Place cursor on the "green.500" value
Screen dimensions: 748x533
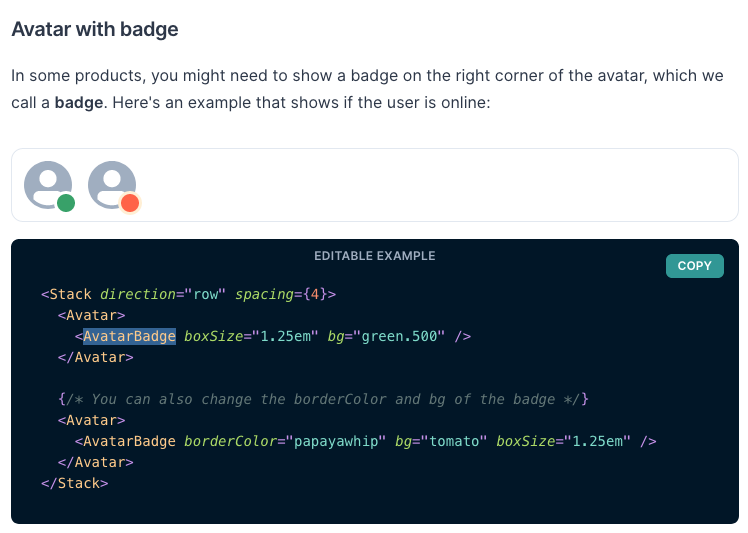(x=402, y=336)
